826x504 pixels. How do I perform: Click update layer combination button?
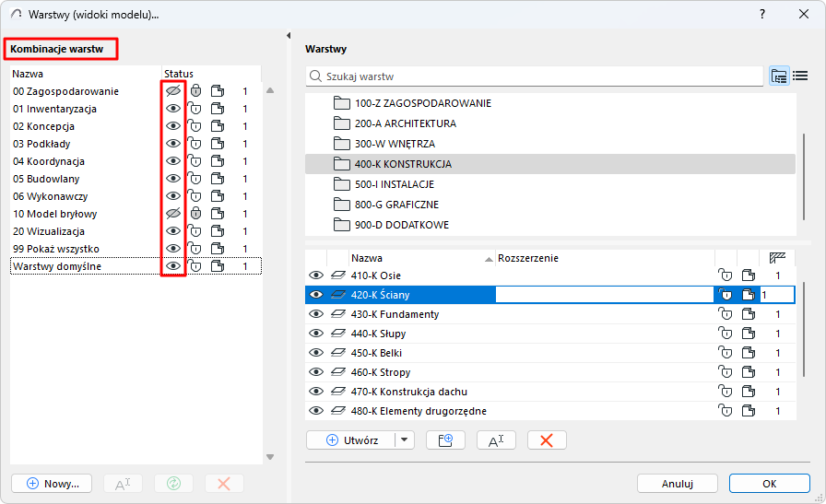click(x=174, y=484)
